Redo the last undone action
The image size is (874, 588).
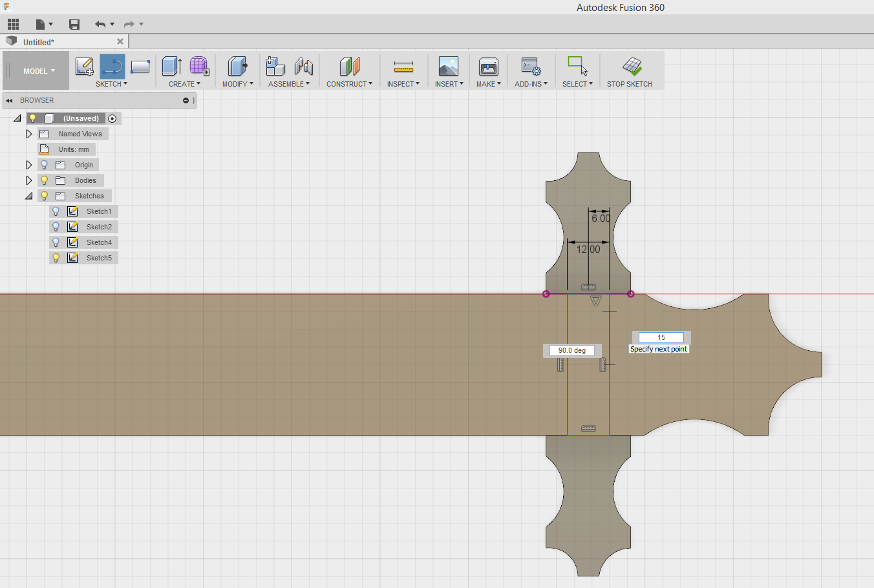tap(129, 25)
